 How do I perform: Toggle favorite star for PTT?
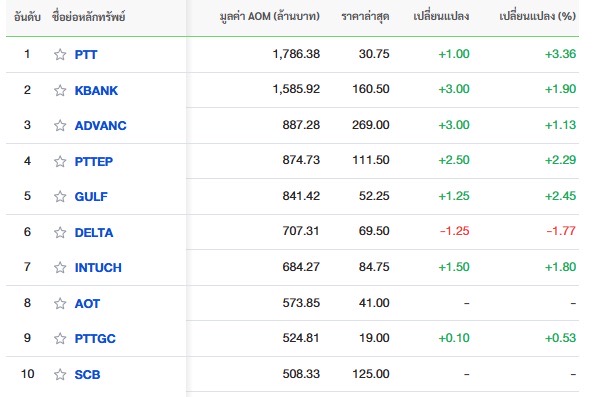pos(60,55)
